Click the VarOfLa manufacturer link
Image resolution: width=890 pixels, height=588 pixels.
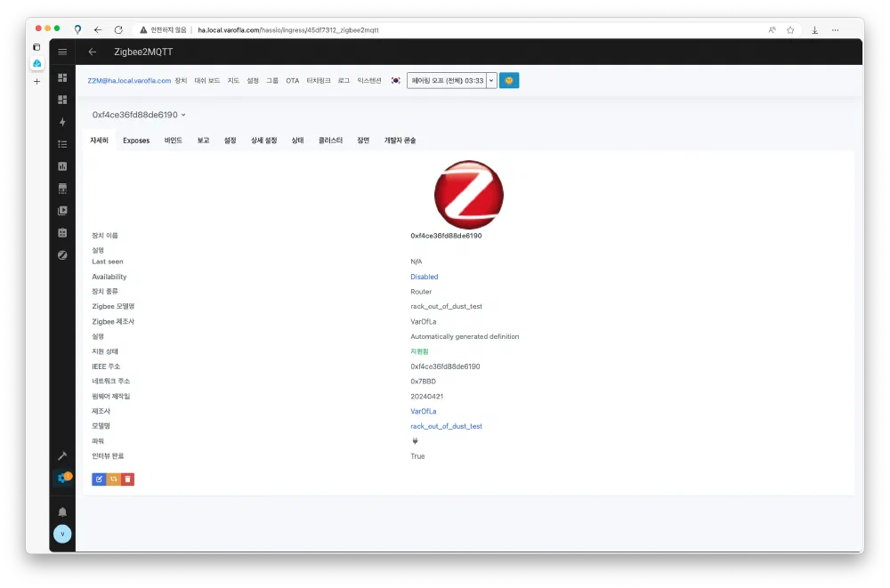click(423, 412)
